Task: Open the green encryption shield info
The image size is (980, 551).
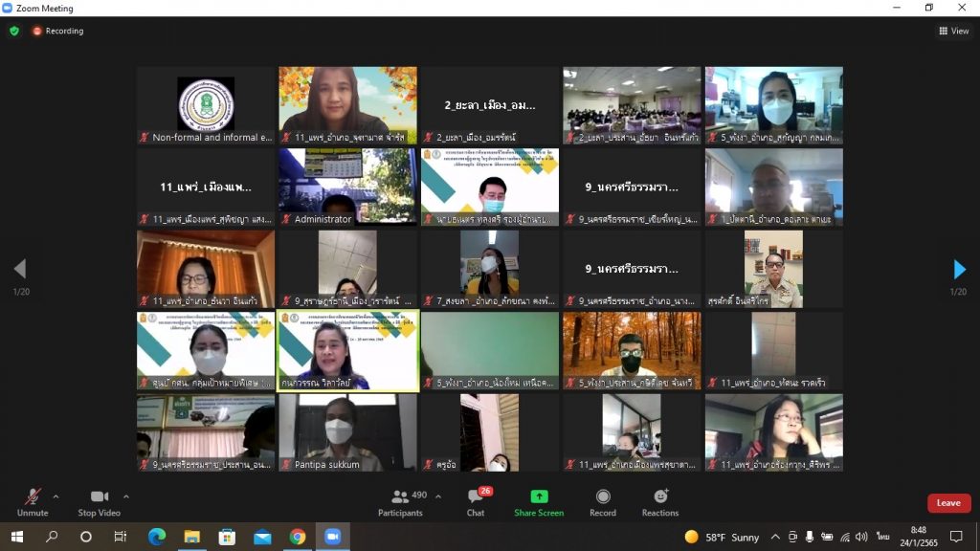Action: pos(14,31)
